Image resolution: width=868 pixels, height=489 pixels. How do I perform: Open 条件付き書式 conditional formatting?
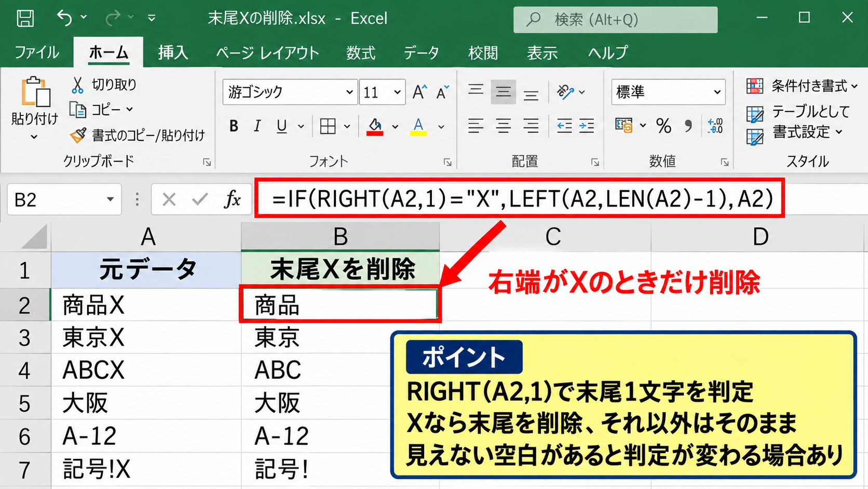click(802, 86)
